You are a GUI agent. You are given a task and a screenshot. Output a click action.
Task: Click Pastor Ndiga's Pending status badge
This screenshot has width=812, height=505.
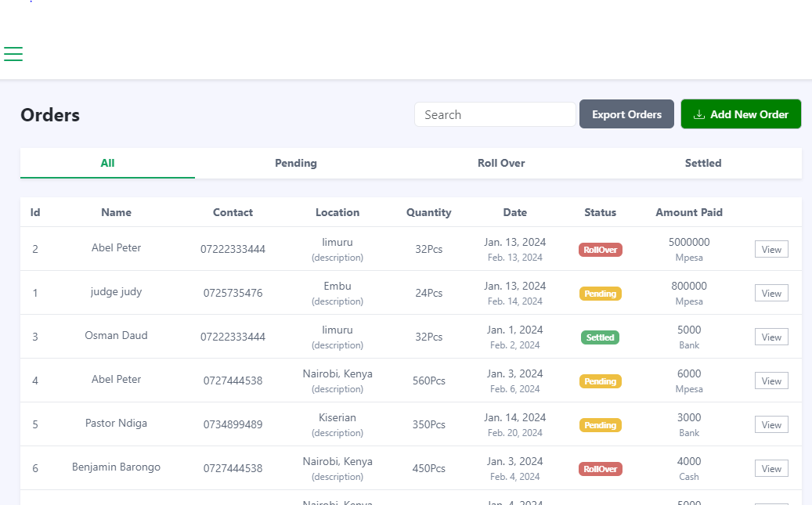pos(601,425)
